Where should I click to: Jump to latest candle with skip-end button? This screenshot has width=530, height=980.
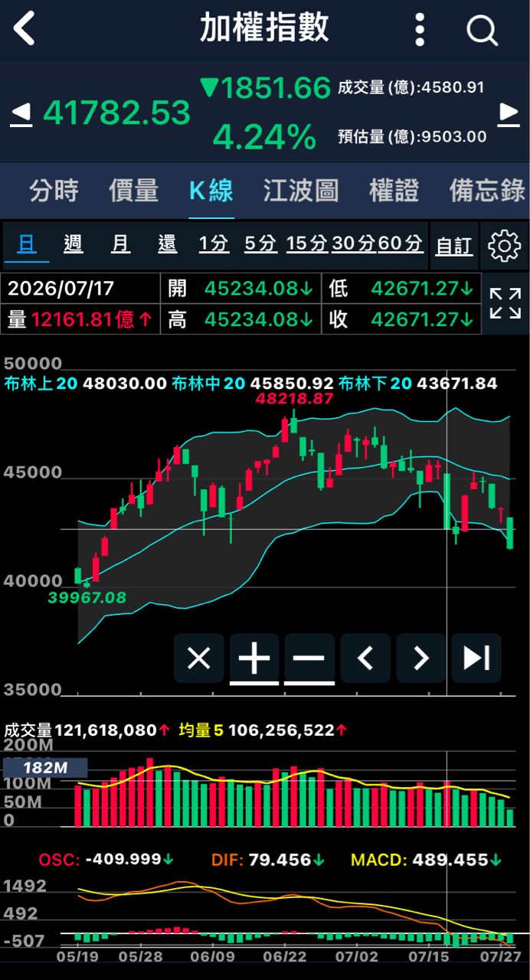click(x=476, y=658)
